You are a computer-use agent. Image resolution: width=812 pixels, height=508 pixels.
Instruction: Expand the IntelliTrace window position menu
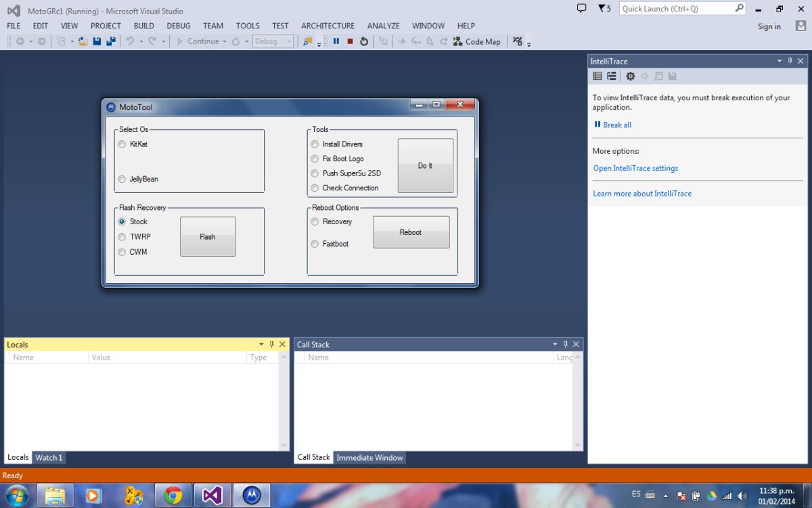point(780,61)
